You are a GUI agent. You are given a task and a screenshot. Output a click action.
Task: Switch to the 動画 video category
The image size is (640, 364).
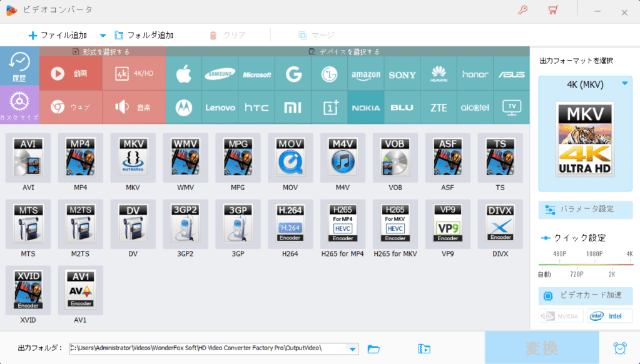(x=71, y=73)
